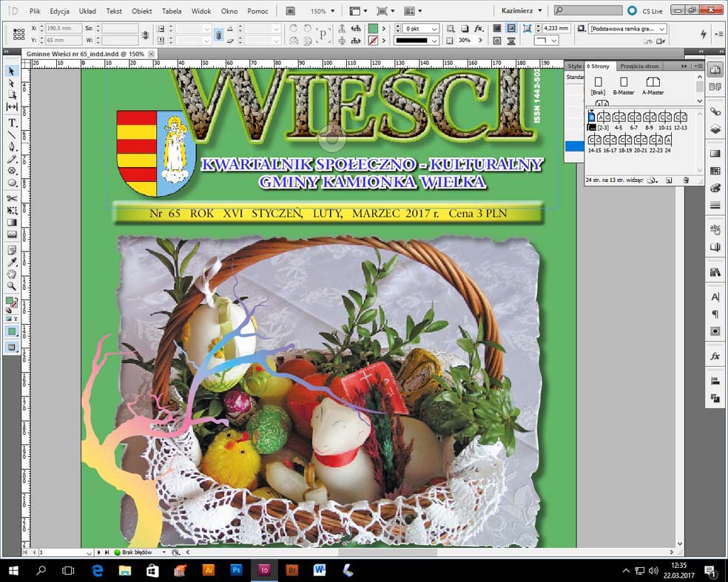Click the green fill color swatch in control bar

373,29
